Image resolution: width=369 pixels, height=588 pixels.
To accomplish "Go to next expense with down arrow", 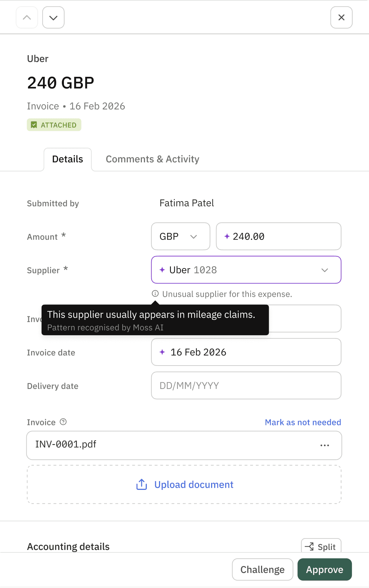I will pos(53,17).
